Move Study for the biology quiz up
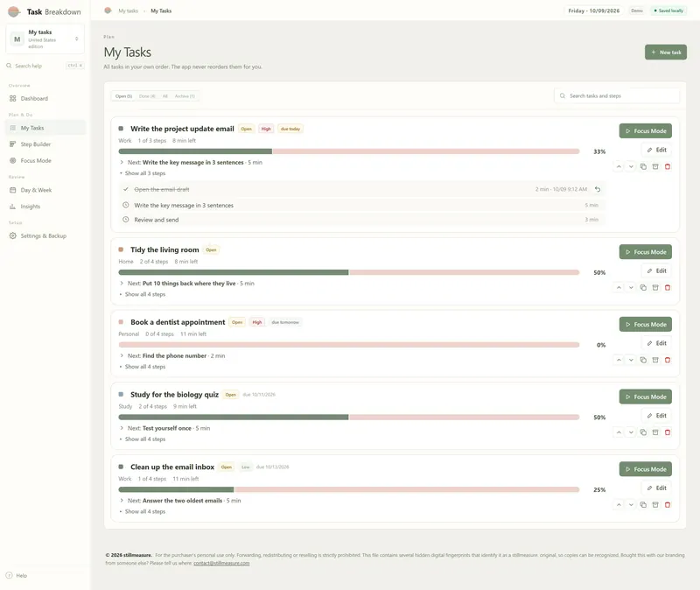The height and width of the screenshot is (590, 700). tap(619, 432)
